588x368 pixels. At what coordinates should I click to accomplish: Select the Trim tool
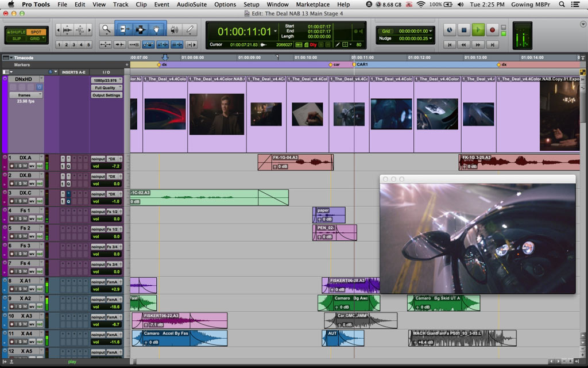click(x=124, y=29)
